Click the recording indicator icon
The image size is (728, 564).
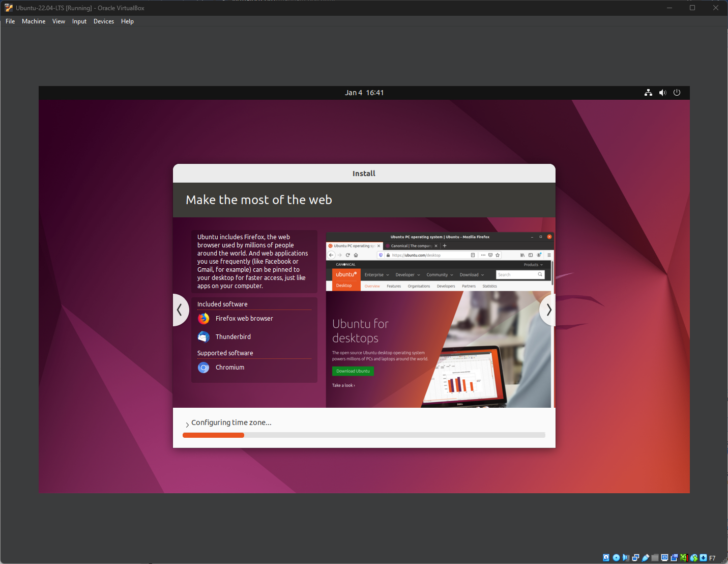674,558
